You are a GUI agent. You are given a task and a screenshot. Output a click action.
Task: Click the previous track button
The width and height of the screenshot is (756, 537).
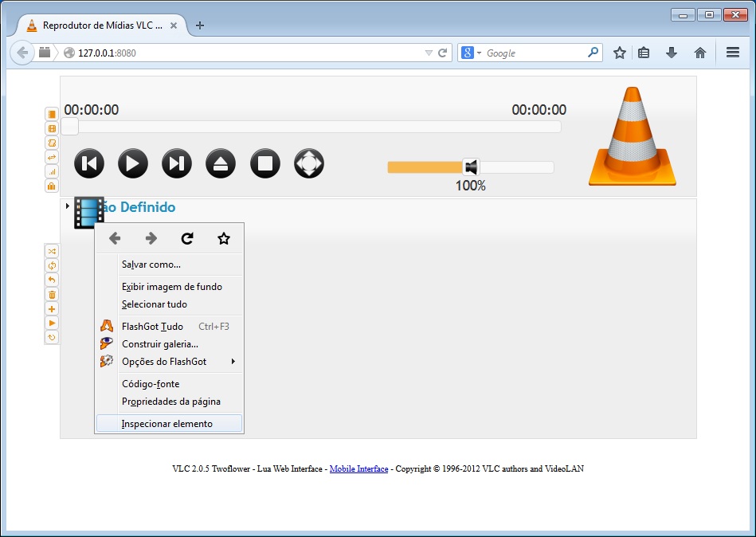coord(89,163)
